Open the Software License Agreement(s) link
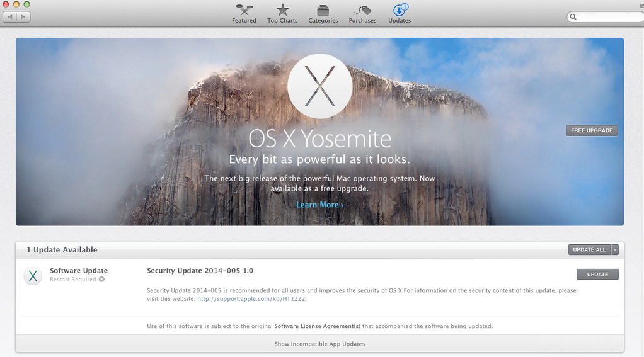The image size is (644, 357). point(317,326)
